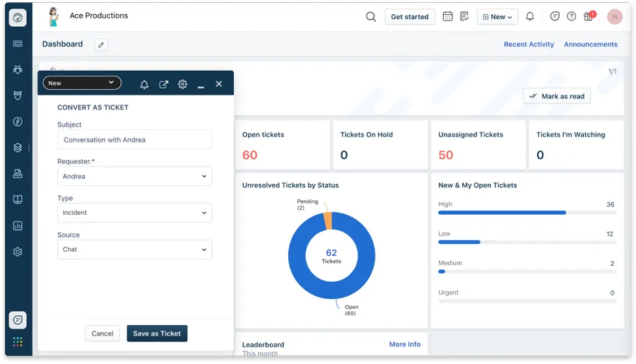
Task: Click the Subject input field
Action: tap(134, 140)
